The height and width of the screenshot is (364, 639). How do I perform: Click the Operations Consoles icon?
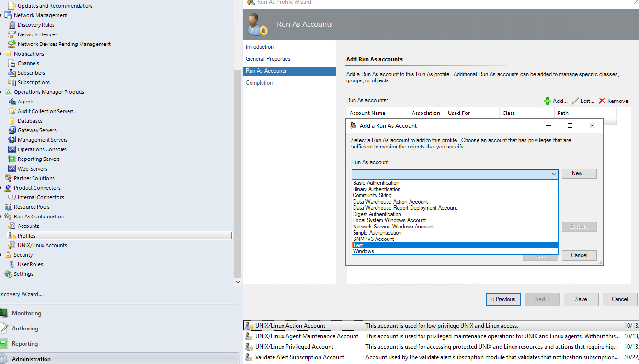[12, 149]
